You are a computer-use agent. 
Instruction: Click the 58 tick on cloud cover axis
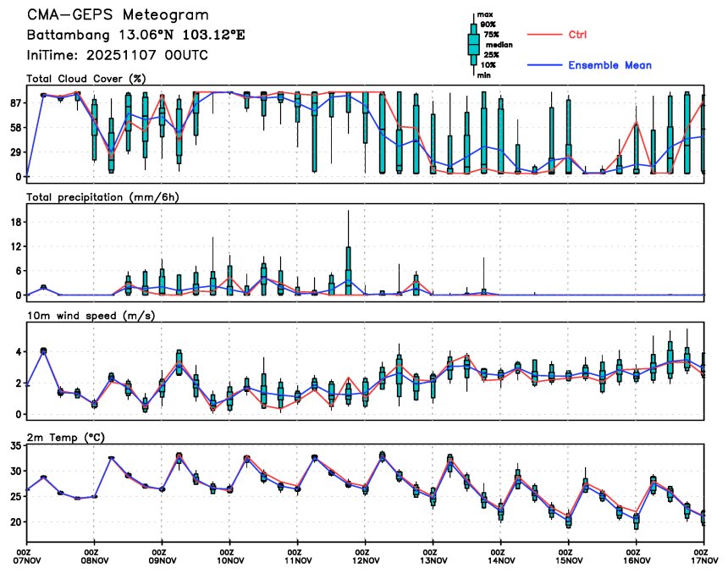16,127
